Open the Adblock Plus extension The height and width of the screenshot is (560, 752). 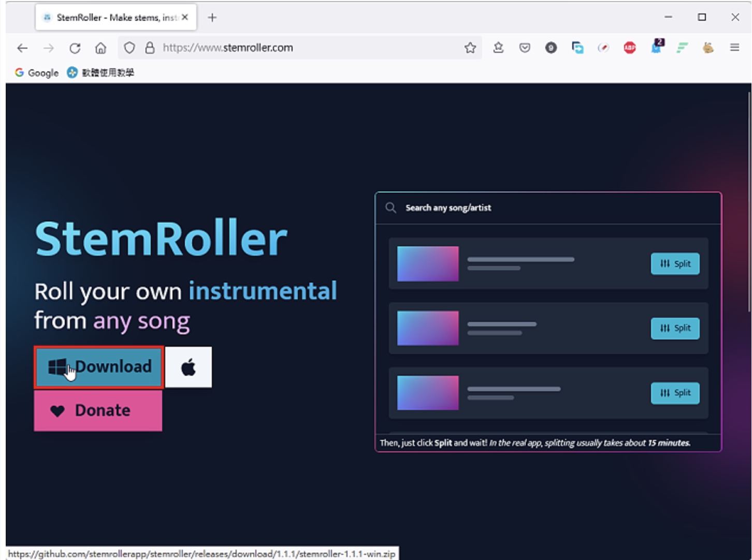pyautogui.click(x=630, y=48)
